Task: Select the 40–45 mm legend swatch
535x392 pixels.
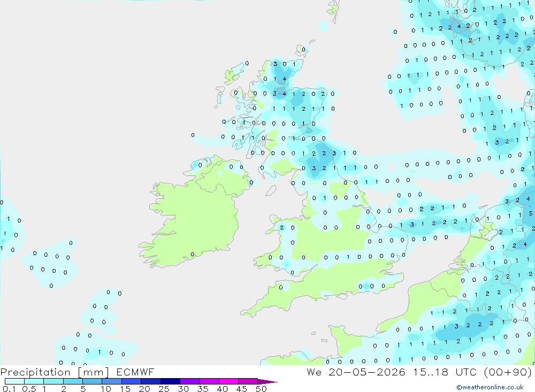Action: (x=228, y=381)
